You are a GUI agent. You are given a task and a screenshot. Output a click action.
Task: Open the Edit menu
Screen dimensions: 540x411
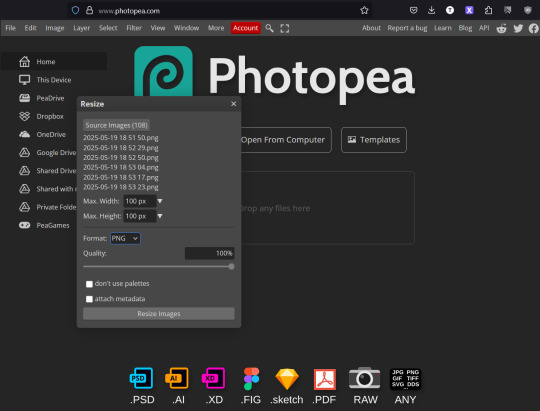tap(30, 28)
